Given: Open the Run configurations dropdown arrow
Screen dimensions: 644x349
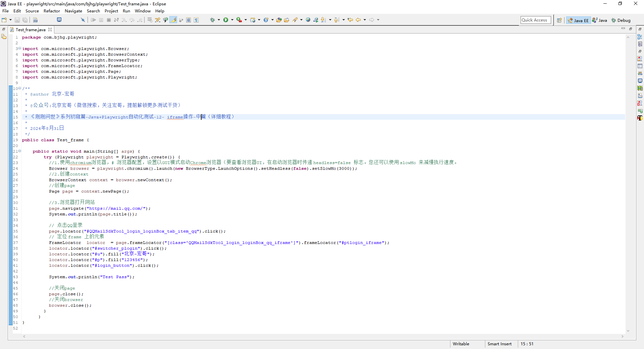Looking at the screenshot, I should pos(232,20).
